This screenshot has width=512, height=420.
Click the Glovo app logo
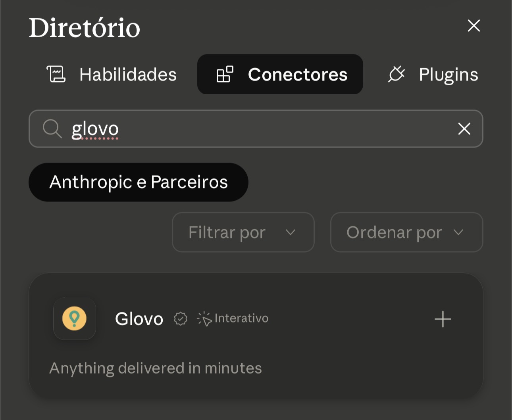[x=75, y=318]
